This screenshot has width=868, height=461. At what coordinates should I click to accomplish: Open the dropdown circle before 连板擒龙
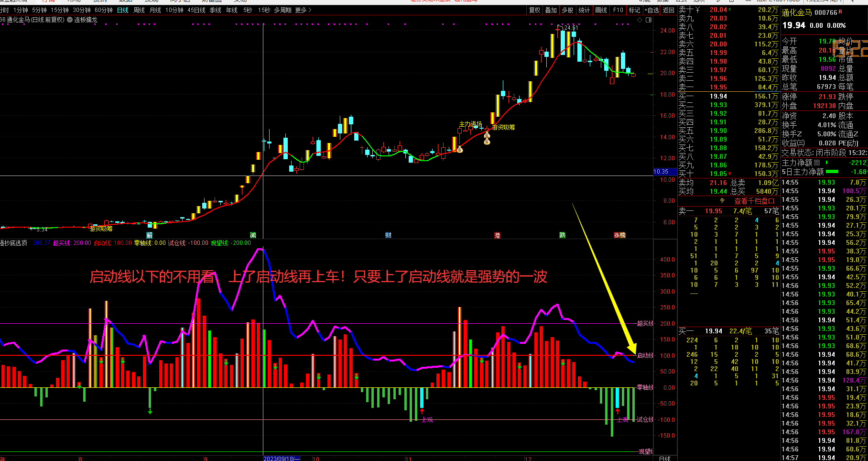70,20
